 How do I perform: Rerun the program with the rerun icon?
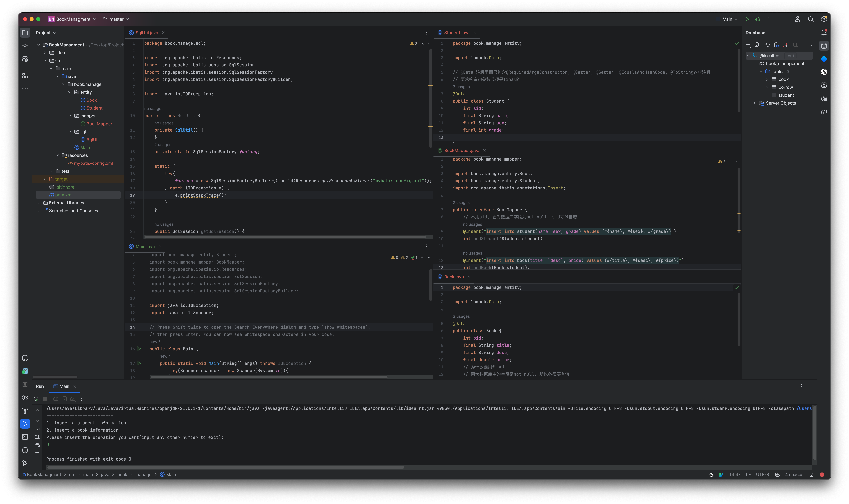click(36, 399)
